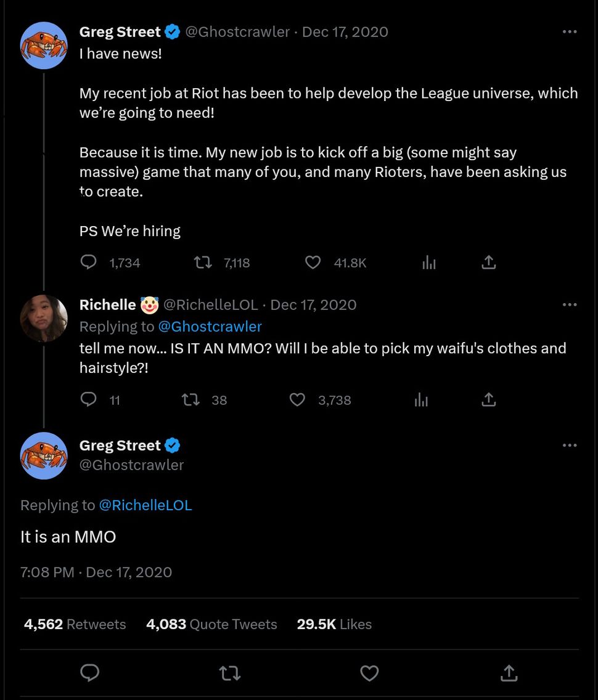Reply to Richelle's tweet
598x700 pixels.
click(x=89, y=400)
